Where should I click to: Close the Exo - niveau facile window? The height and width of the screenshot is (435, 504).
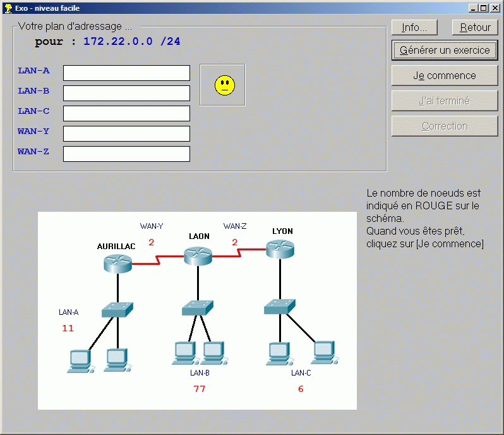(x=495, y=8)
